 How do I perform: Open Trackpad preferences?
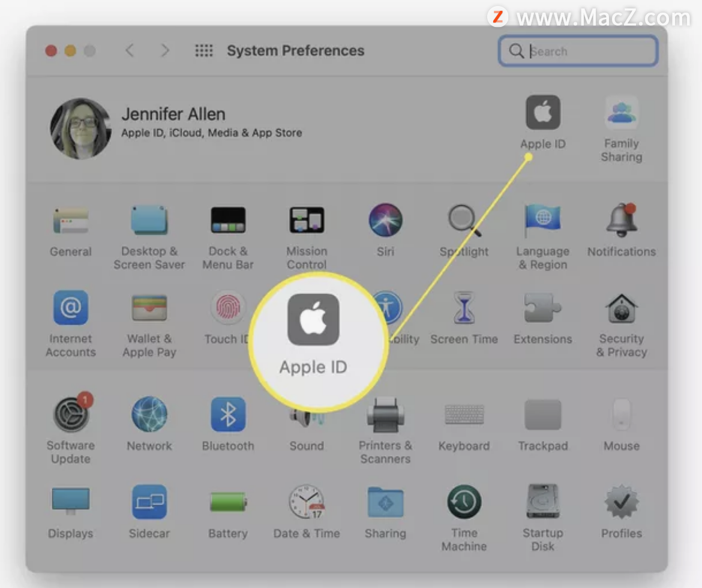[542, 414]
